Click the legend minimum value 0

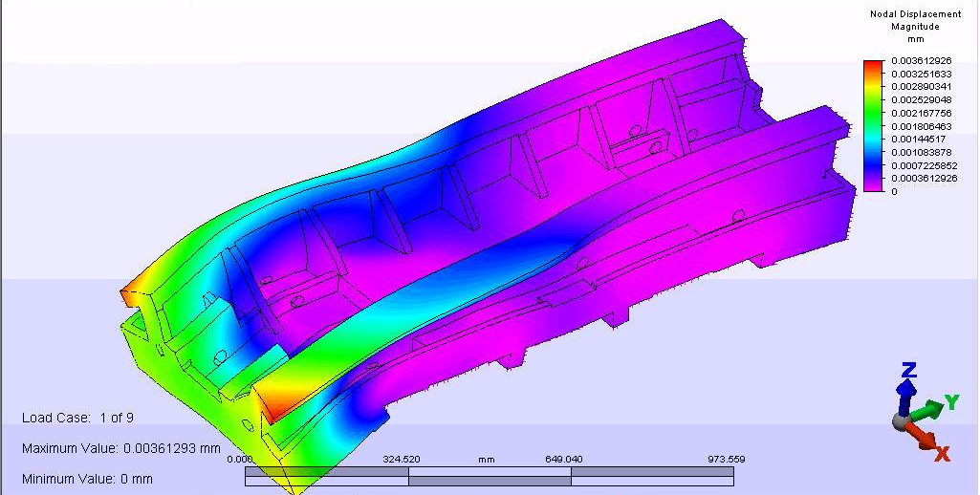[894, 191]
